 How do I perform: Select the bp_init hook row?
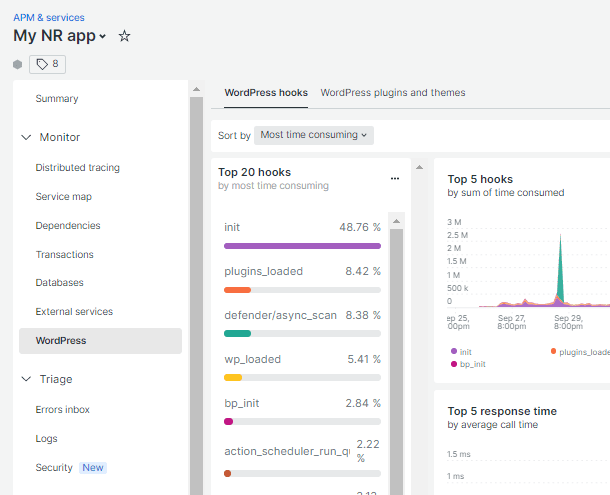302,411
